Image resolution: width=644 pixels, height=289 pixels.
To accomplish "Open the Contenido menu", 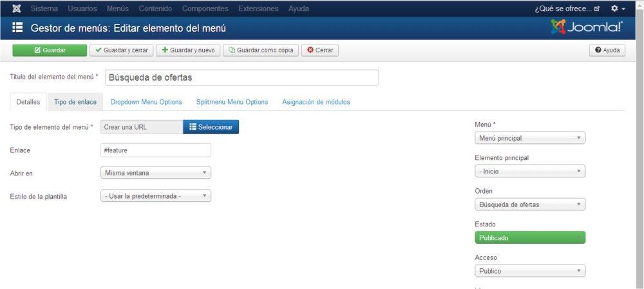I will 155,8.
